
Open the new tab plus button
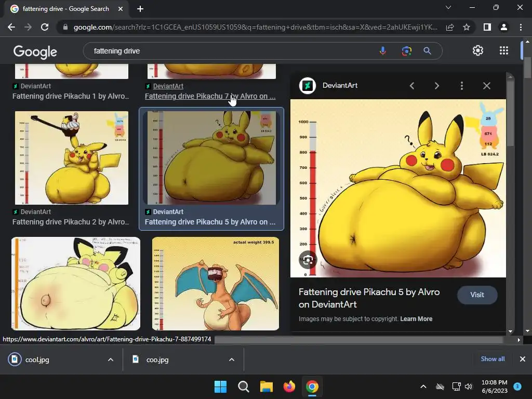pos(140,9)
